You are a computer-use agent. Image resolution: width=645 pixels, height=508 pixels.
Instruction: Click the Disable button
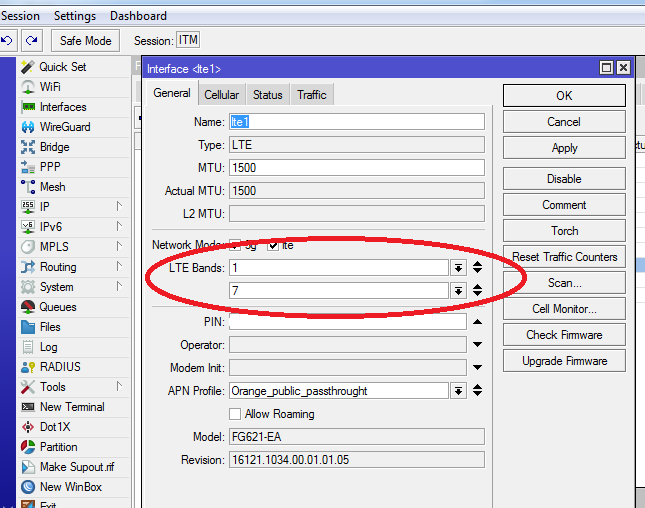(x=564, y=179)
